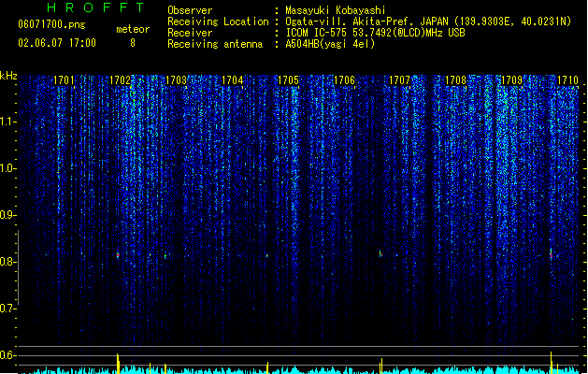
Task: Click the 1710 time marker
Action: [567, 80]
